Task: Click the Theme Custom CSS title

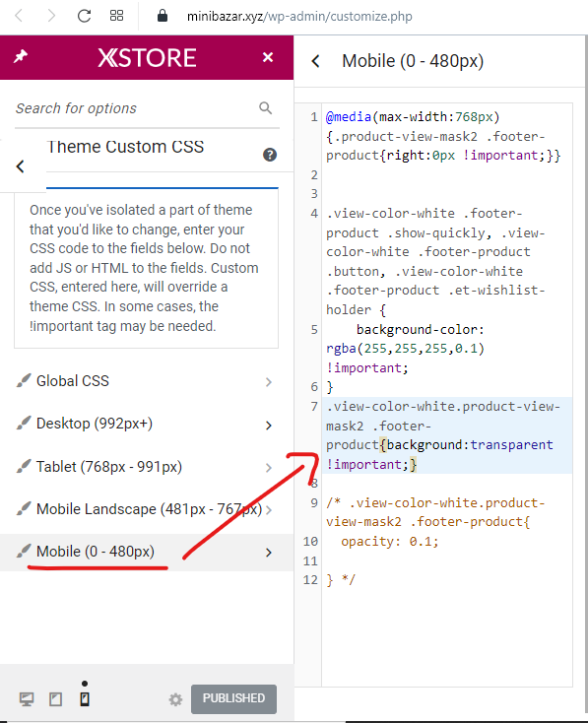Action: pyautogui.click(x=125, y=147)
